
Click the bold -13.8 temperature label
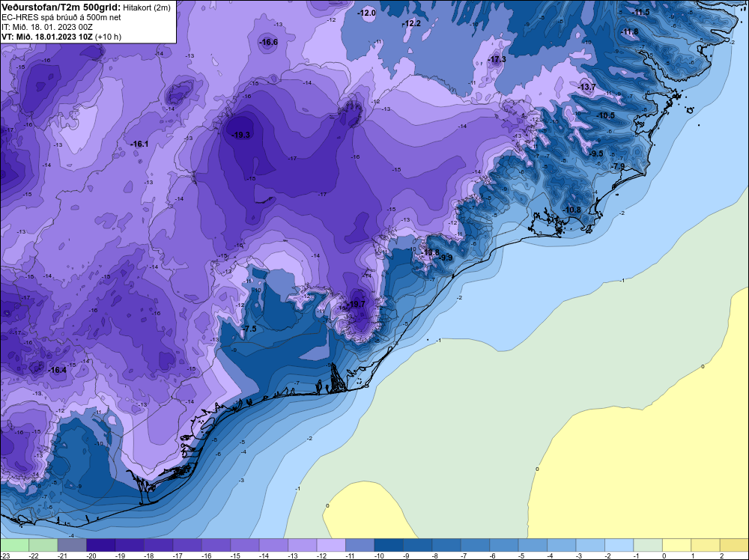pos(431,252)
